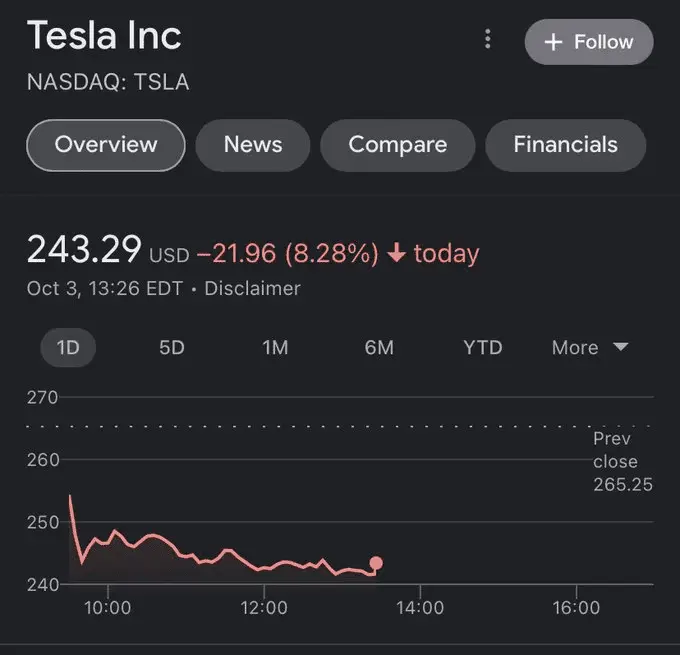Viewport: 680px width, 655px height.
Task: Select the 6M chart range
Action: point(379,348)
